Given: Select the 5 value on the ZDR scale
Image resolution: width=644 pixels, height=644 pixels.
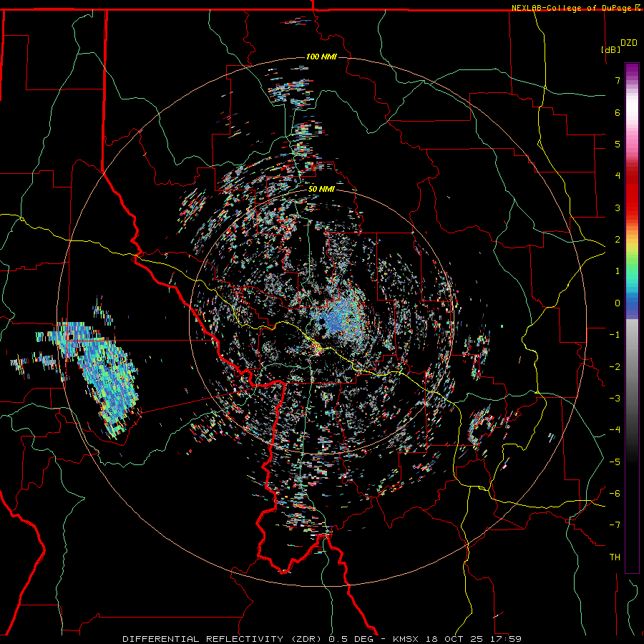Looking at the screenshot, I should [x=618, y=144].
